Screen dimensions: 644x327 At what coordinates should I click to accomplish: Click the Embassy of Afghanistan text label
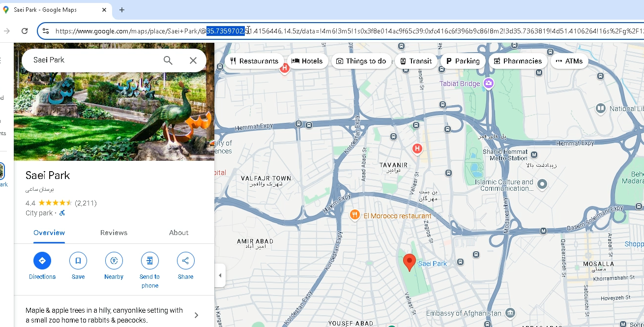(x=464, y=313)
